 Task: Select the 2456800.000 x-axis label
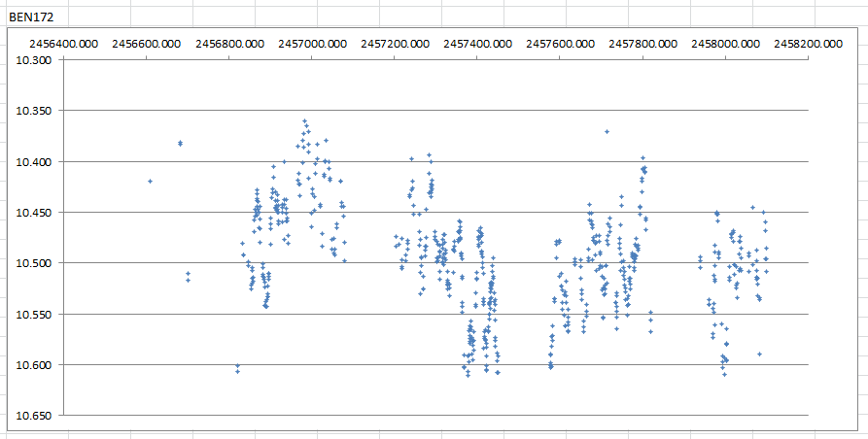point(228,44)
